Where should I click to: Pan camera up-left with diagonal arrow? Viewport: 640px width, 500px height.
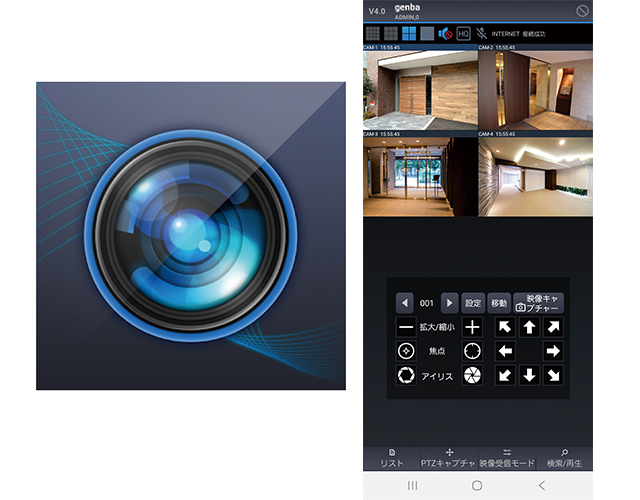click(x=505, y=327)
